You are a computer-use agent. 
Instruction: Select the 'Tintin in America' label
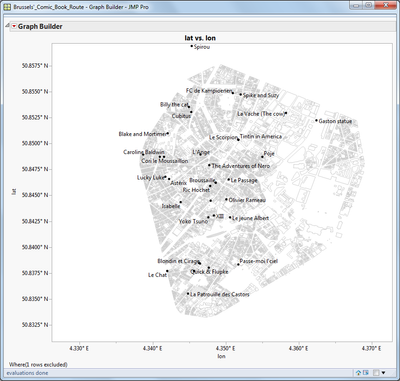[261, 136]
